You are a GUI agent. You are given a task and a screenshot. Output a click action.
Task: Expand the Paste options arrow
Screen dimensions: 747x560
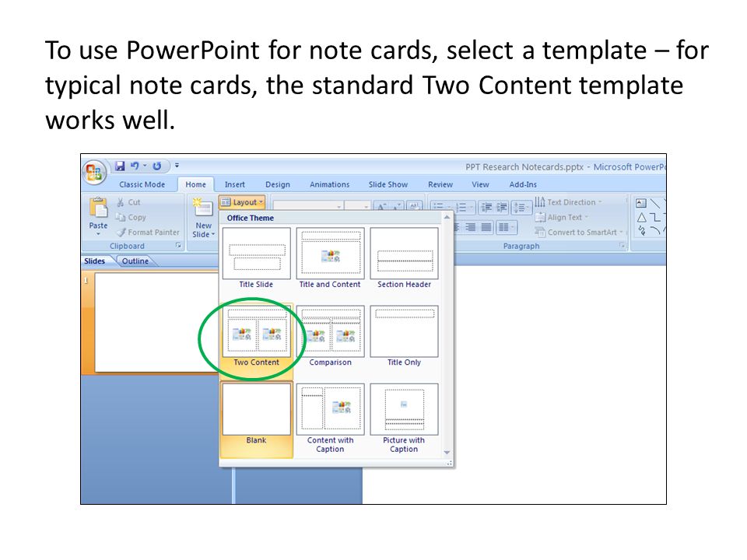[x=98, y=234]
